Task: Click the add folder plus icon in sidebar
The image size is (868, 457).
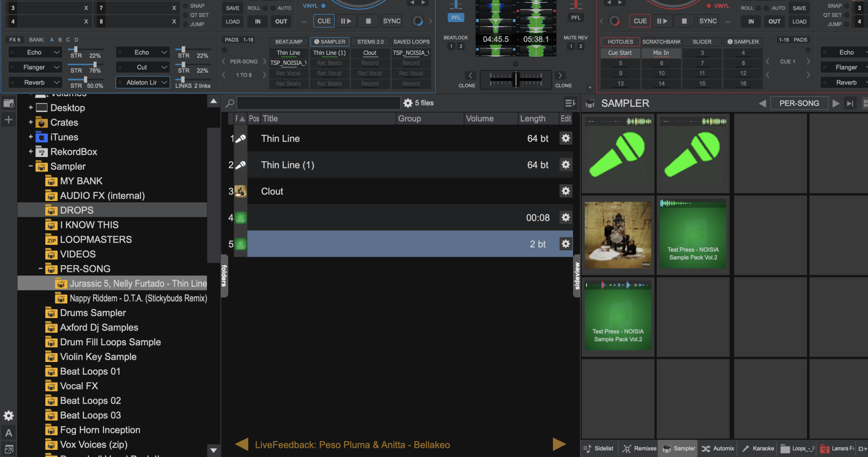Action: click(9, 120)
